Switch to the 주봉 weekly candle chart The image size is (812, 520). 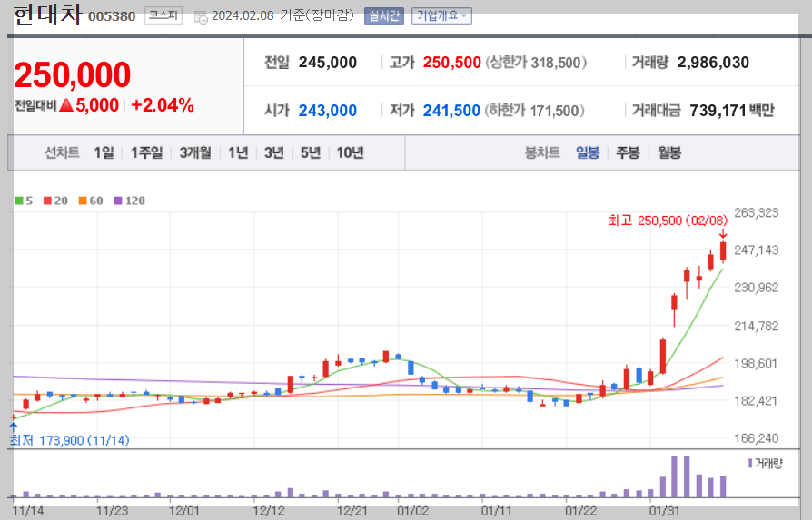tap(628, 152)
